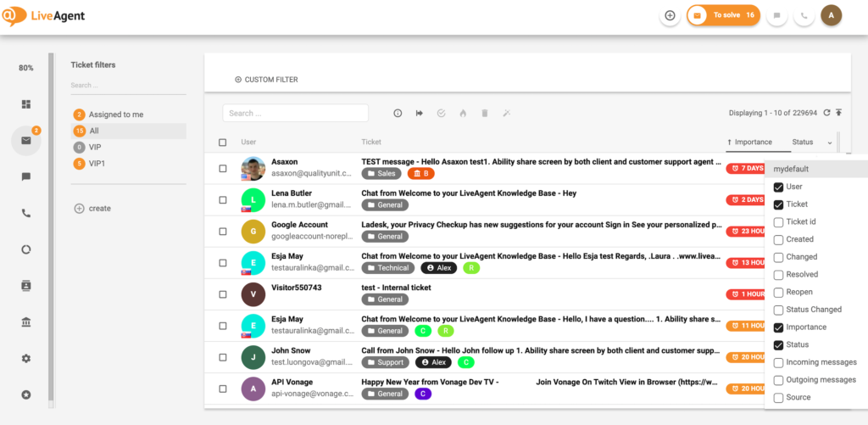The image size is (868, 425).
Task: Click the magic wand icon in toolbar
Action: [506, 113]
